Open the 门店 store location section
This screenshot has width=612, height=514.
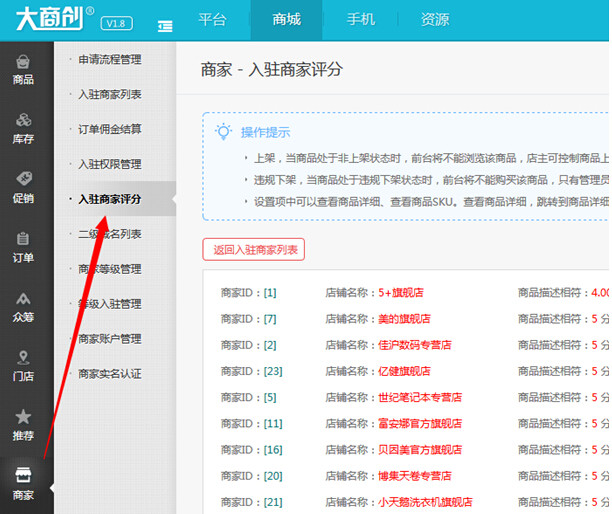click(x=23, y=366)
